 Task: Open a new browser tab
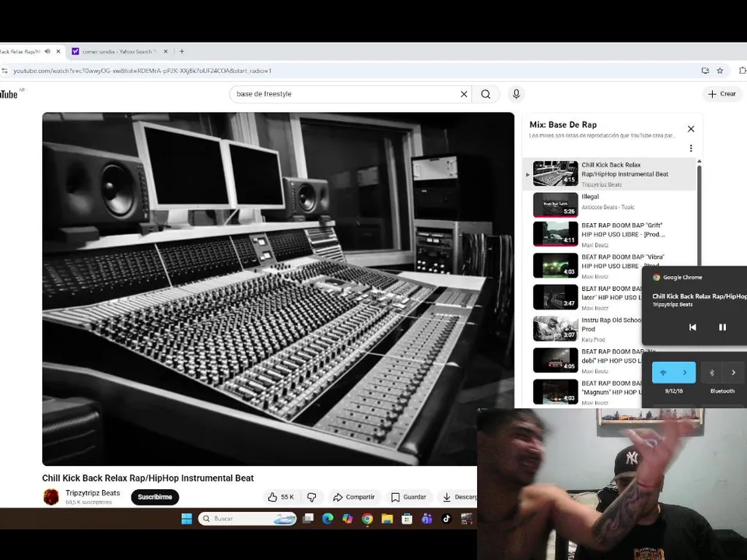pyautogui.click(x=181, y=51)
